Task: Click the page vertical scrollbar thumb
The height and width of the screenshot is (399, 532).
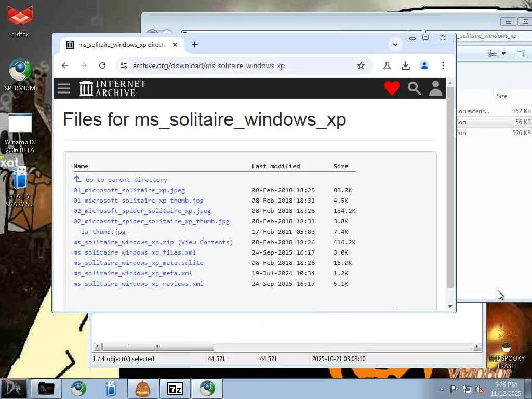Action: [x=450, y=187]
